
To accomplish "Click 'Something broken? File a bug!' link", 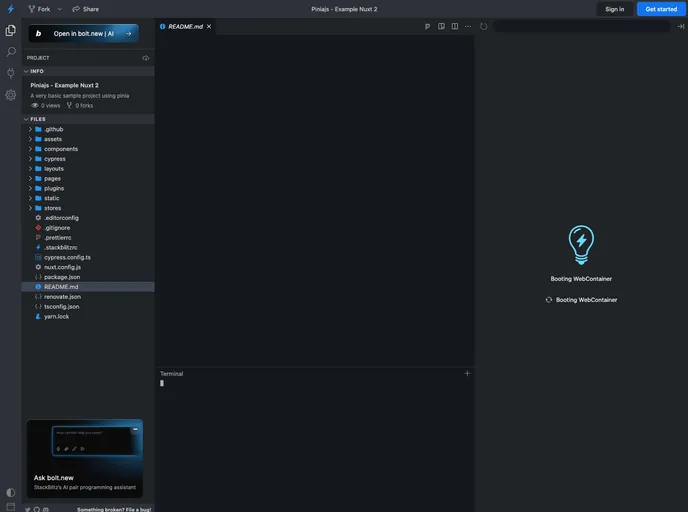I will click(x=114, y=509).
